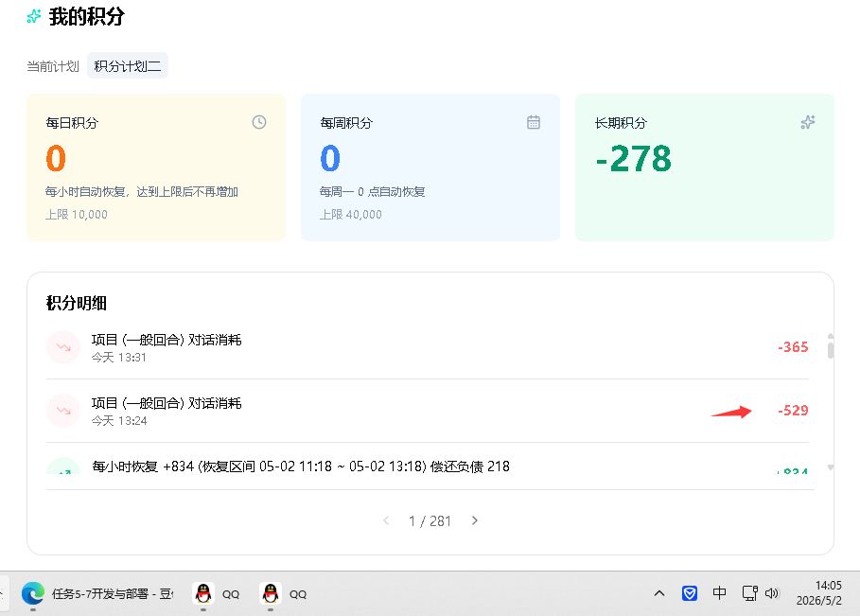860x616 pixels.
Task: Click the 上限 40,000 limit text
Action: [350, 215]
